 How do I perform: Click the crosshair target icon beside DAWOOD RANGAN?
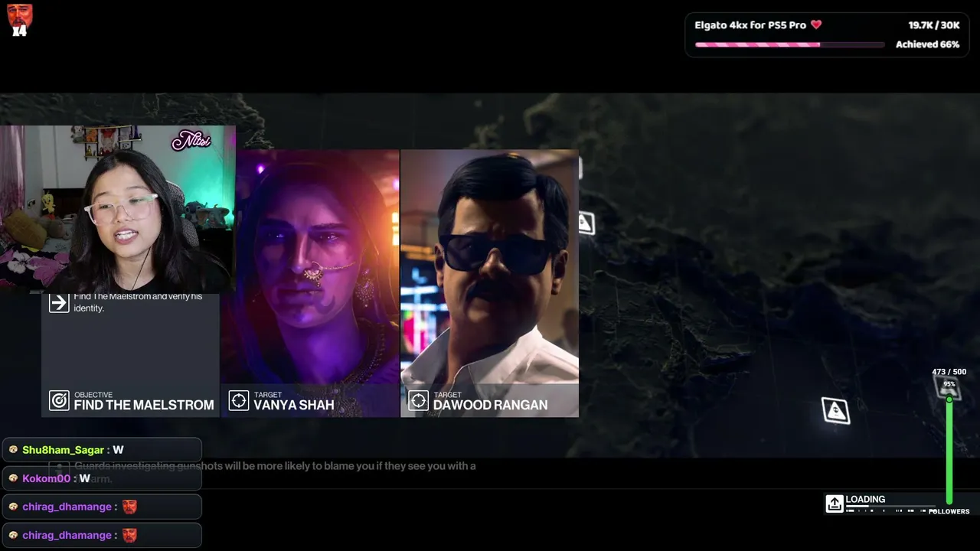tap(418, 400)
